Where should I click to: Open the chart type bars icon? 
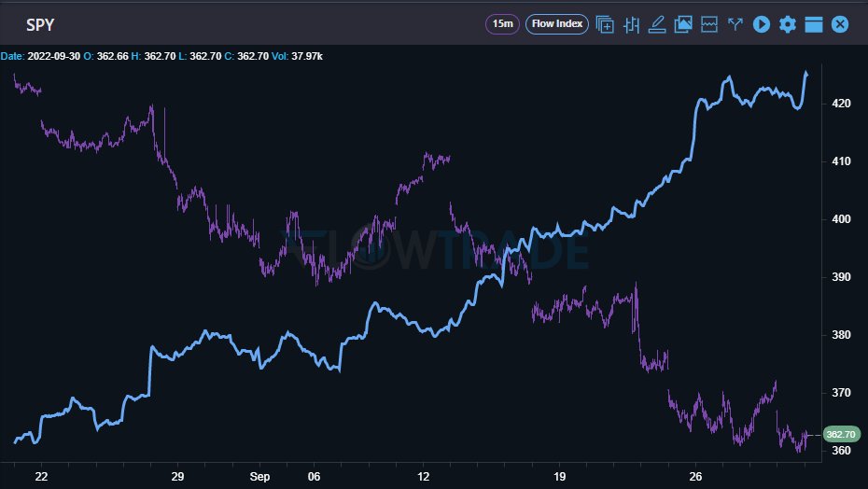point(631,24)
